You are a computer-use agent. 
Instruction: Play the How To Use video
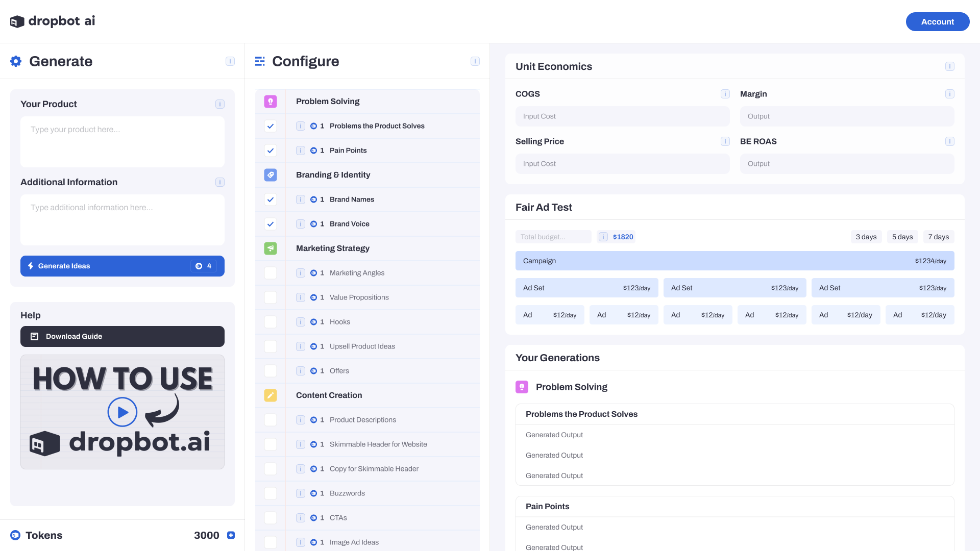click(x=122, y=412)
